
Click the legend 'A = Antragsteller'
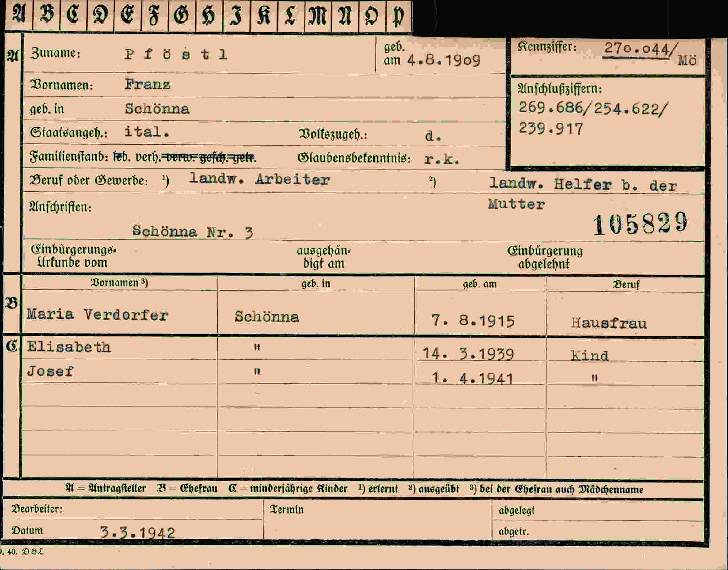[x=106, y=488]
